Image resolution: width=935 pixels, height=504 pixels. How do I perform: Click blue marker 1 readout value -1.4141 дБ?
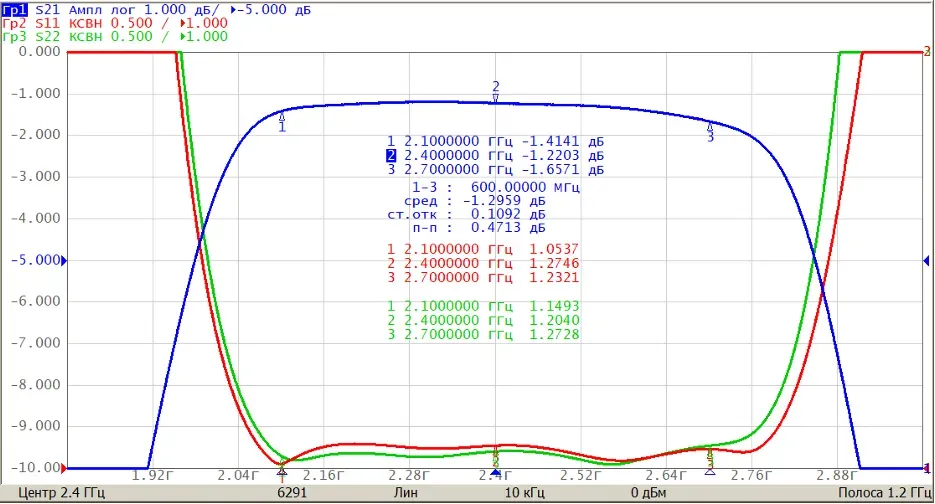(x=563, y=142)
